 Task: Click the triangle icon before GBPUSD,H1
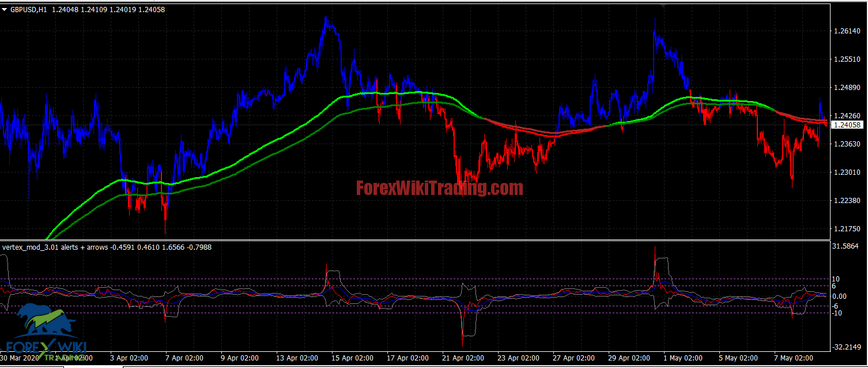coord(5,10)
